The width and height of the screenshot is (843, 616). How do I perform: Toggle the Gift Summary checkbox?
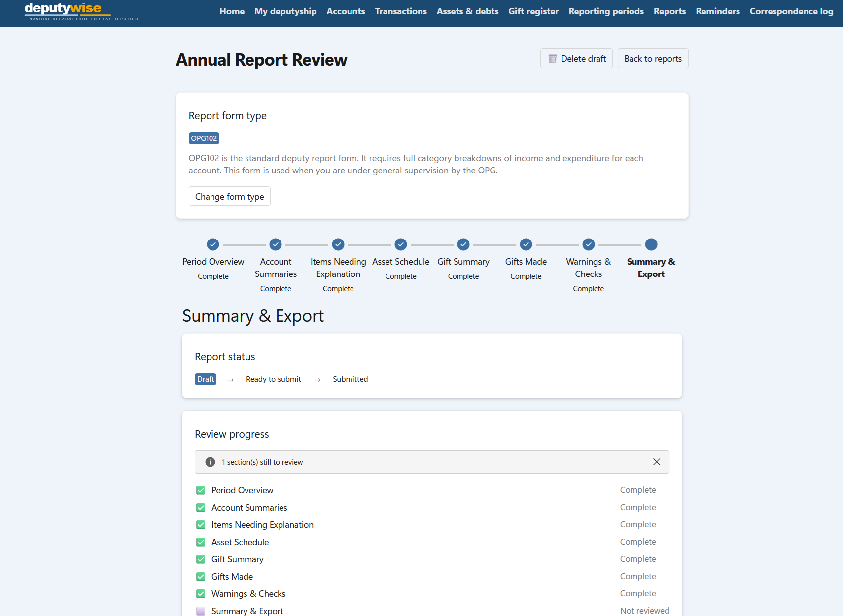point(201,559)
